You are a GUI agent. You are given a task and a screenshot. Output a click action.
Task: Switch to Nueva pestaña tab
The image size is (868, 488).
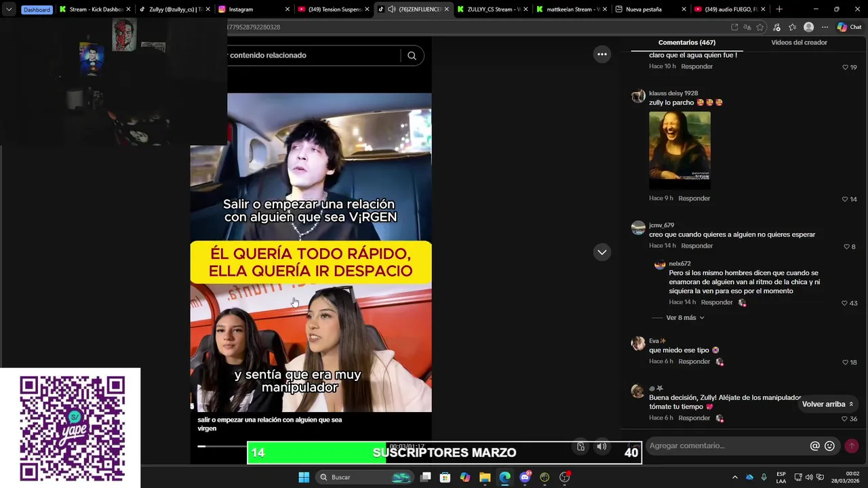651,9
